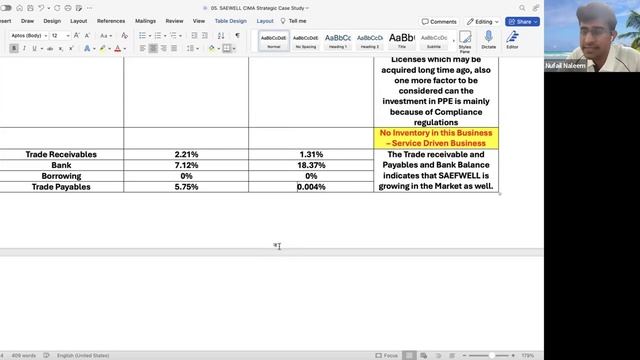640x360 pixels.
Task: Switch to the References tab
Action: pyautogui.click(x=111, y=21)
